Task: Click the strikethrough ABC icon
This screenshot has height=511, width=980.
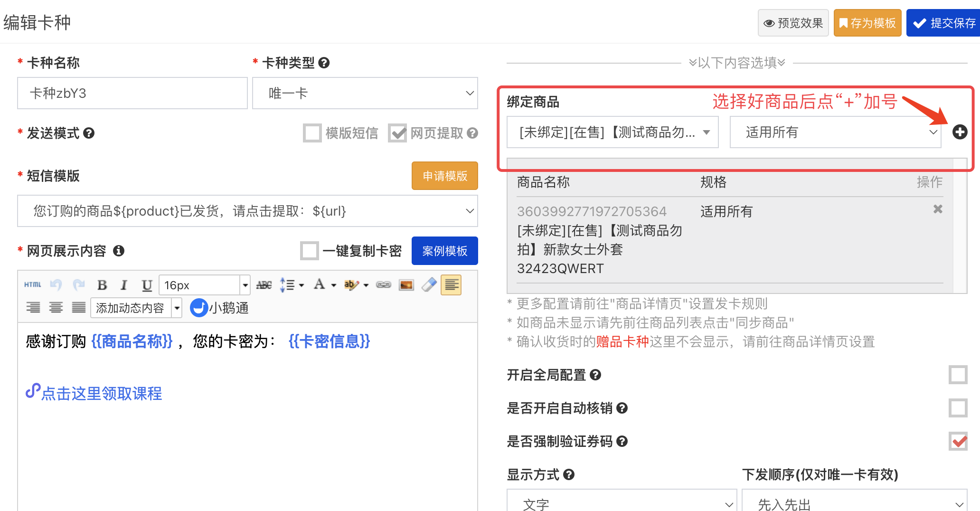Action: tap(264, 285)
